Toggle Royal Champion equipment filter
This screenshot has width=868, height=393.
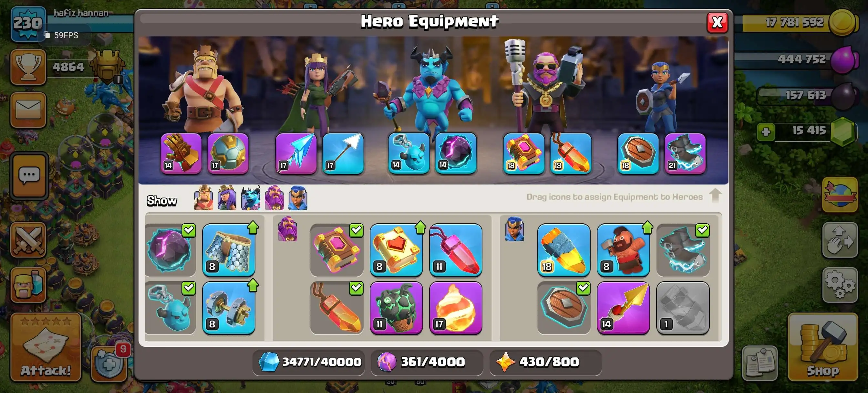[x=298, y=198]
